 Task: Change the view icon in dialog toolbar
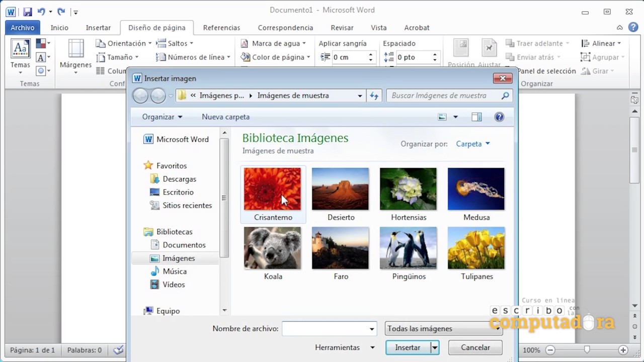point(442,117)
